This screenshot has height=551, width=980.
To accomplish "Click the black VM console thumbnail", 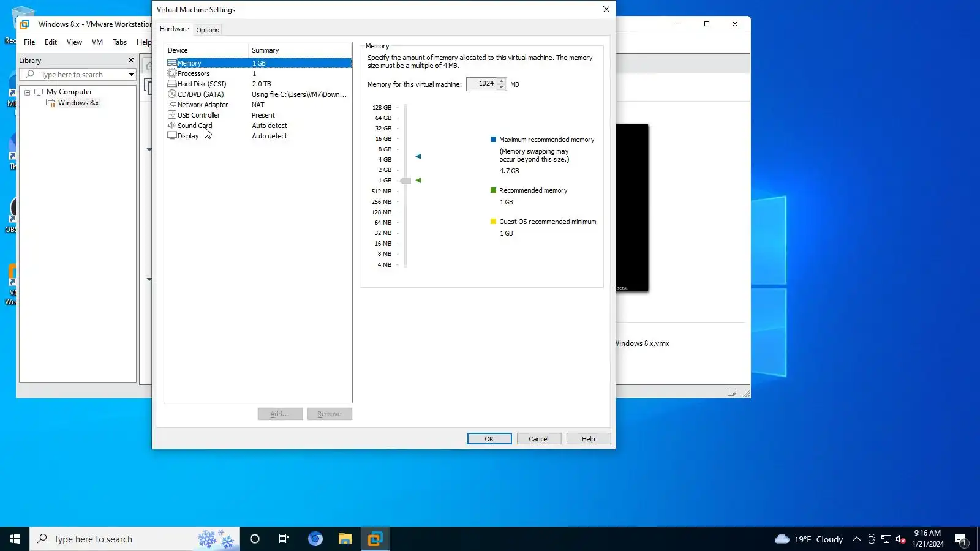I will [631, 208].
